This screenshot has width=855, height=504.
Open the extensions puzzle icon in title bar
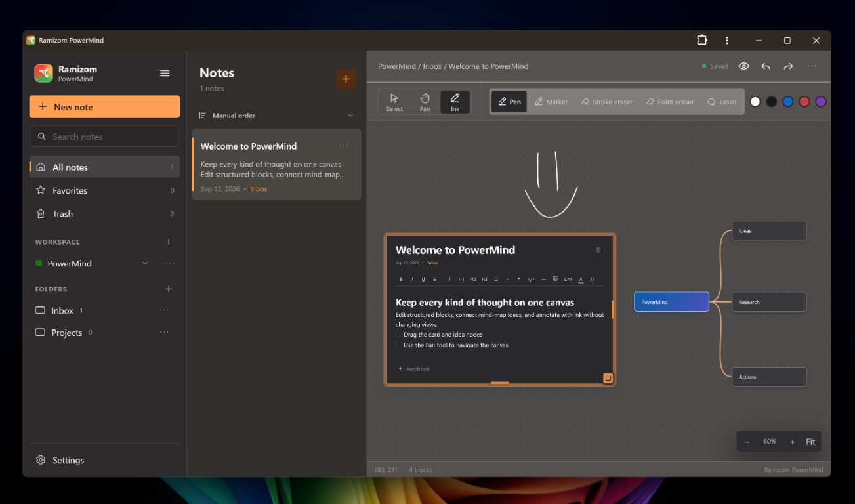pyautogui.click(x=702, y=40)
